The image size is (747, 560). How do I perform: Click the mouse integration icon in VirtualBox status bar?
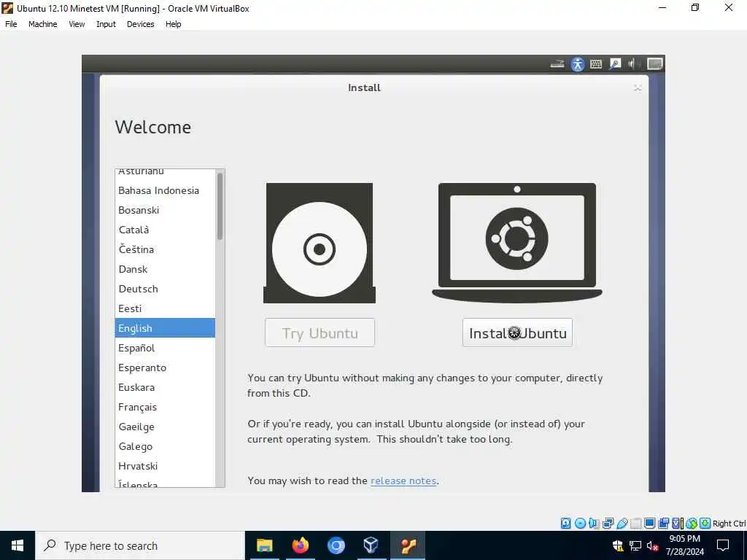point(692,524)
